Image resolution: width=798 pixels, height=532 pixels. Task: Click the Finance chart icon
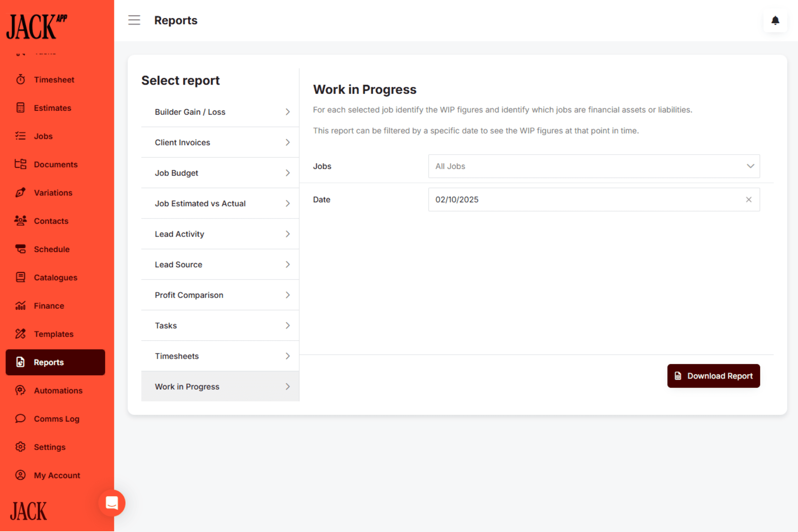click(x=21, y=305)
